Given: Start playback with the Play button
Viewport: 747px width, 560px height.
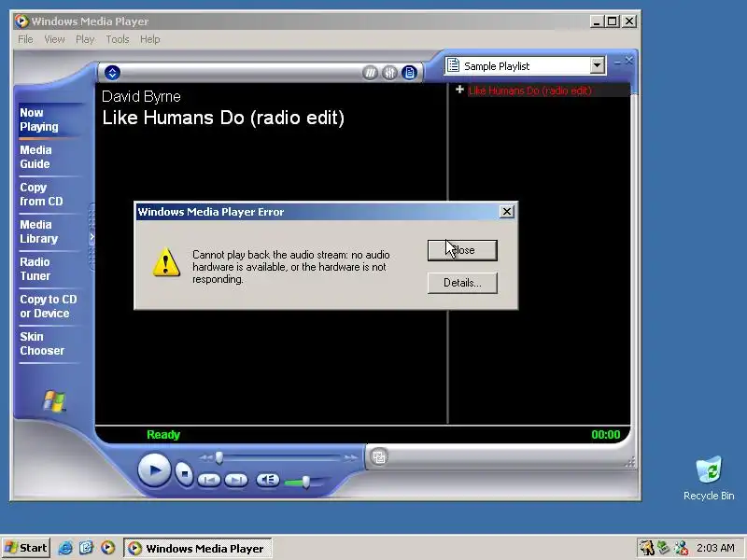Looking at the screenshot, I should click(154, 470).
